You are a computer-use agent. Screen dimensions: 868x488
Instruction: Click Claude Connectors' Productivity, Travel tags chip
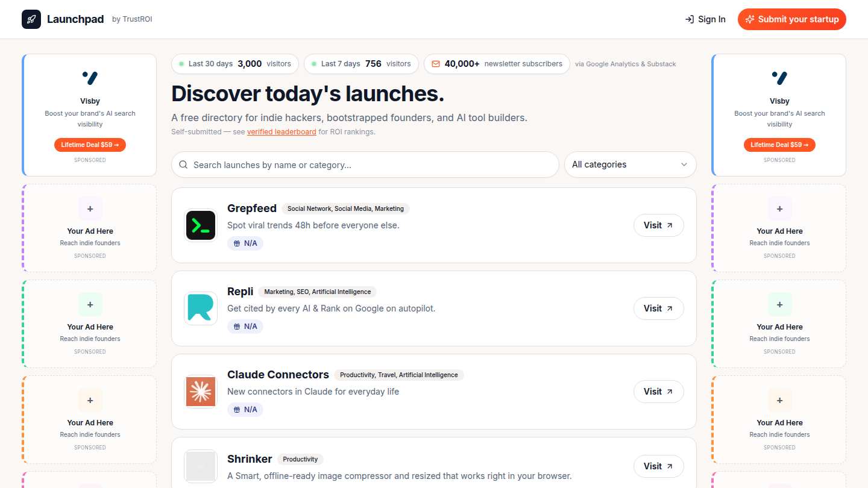click(399, 375)
